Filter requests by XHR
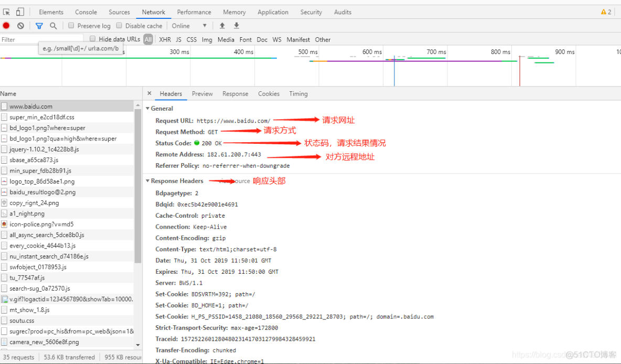The height and width of the screenshot is (364, 621). point(165,40)
